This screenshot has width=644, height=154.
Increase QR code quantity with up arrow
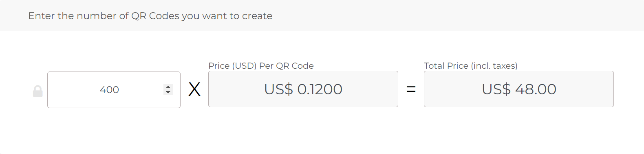coord(168,87)
